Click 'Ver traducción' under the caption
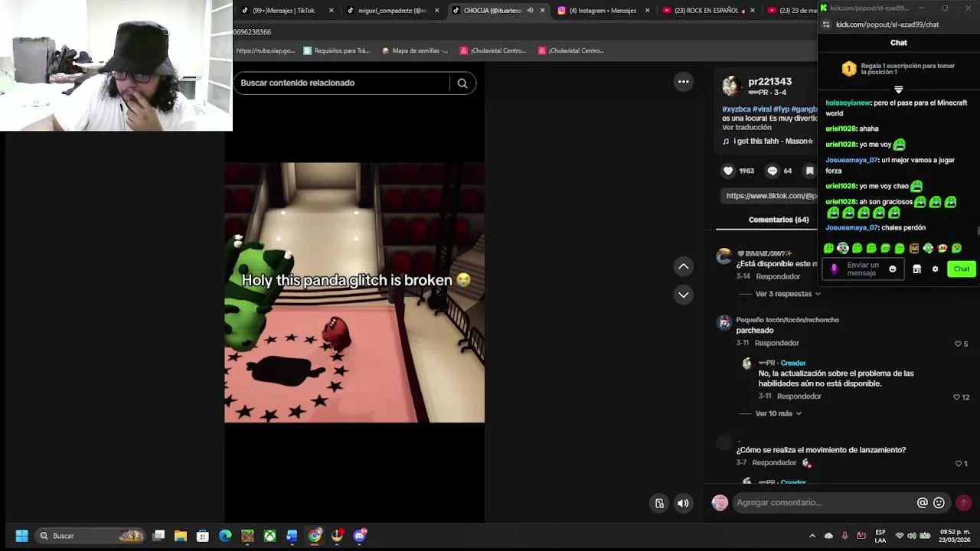This screenshot has width=980, height=551. pos(746,128)
